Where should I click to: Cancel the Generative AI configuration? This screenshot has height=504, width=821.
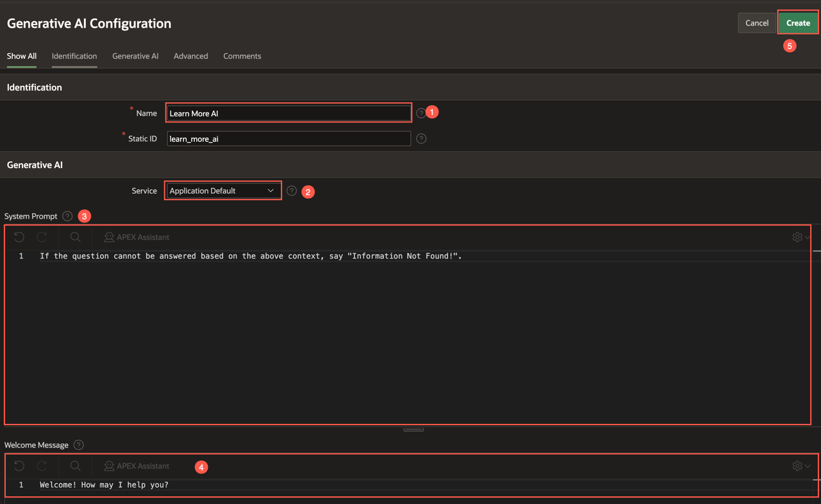click(757, 23)
